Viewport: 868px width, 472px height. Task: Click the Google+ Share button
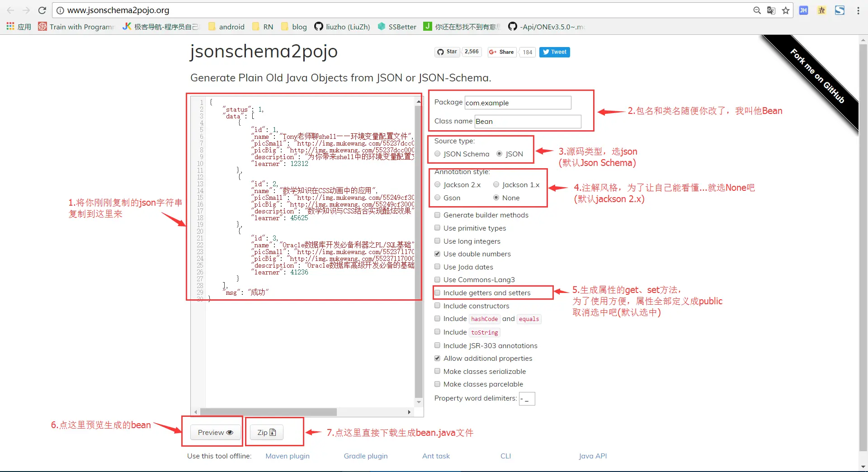502,52
